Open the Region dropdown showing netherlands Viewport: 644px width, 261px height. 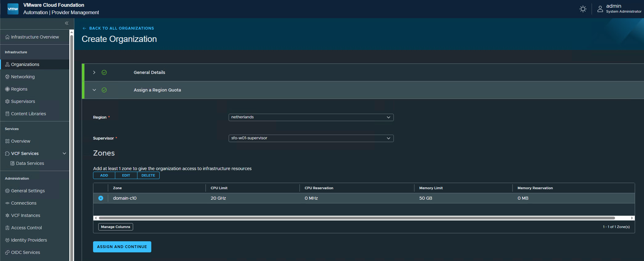(311, 117)
